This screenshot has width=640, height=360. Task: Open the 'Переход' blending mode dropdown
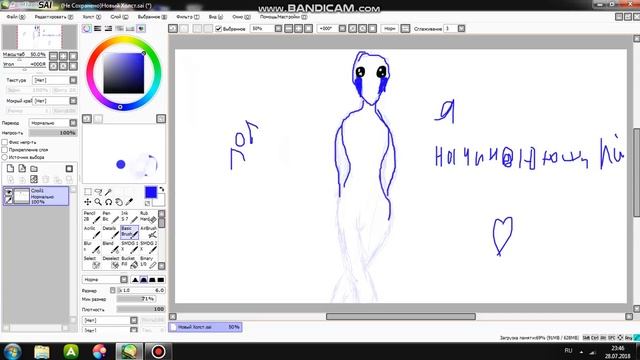[53, 123]
